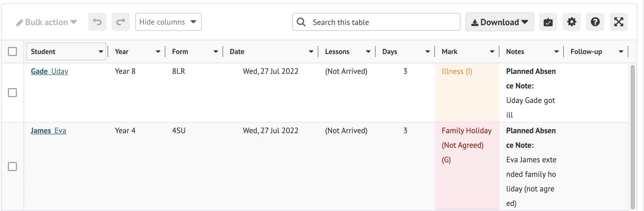Open the Mark column header menu

click(492, 51)
